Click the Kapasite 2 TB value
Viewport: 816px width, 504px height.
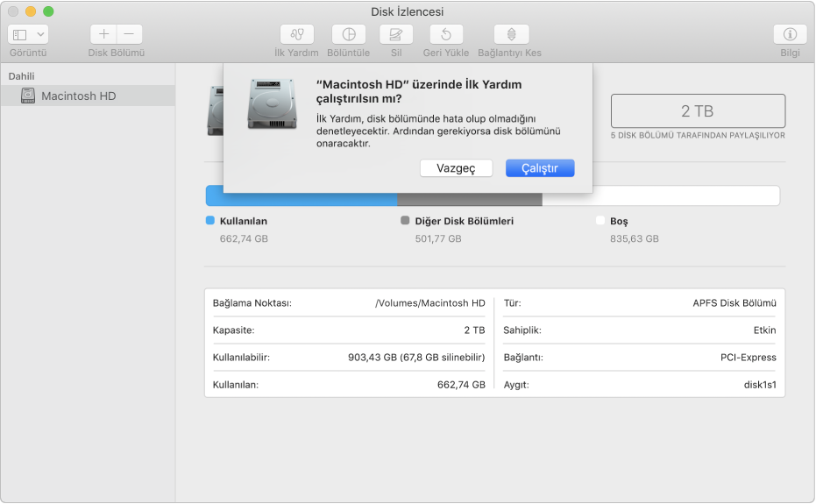coord(475,330)
